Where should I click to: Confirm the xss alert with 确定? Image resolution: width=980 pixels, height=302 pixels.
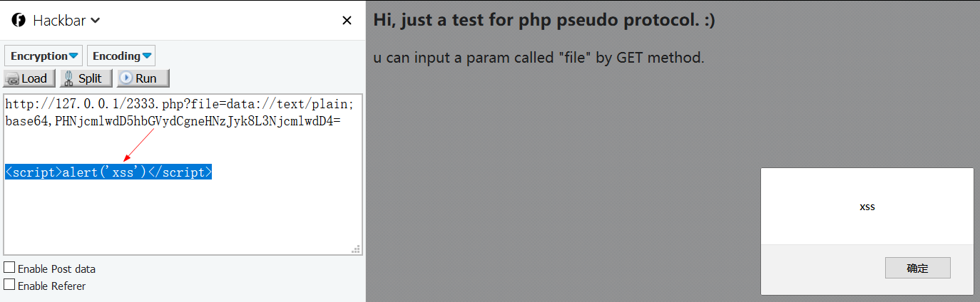click(917, 268)
